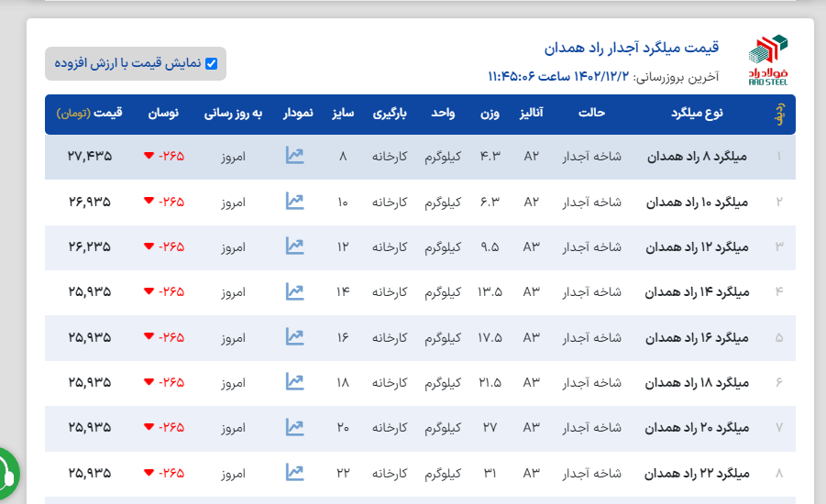Select price 27,435 in first row
This screenshot has height=504, width=826.
[90, 157]
